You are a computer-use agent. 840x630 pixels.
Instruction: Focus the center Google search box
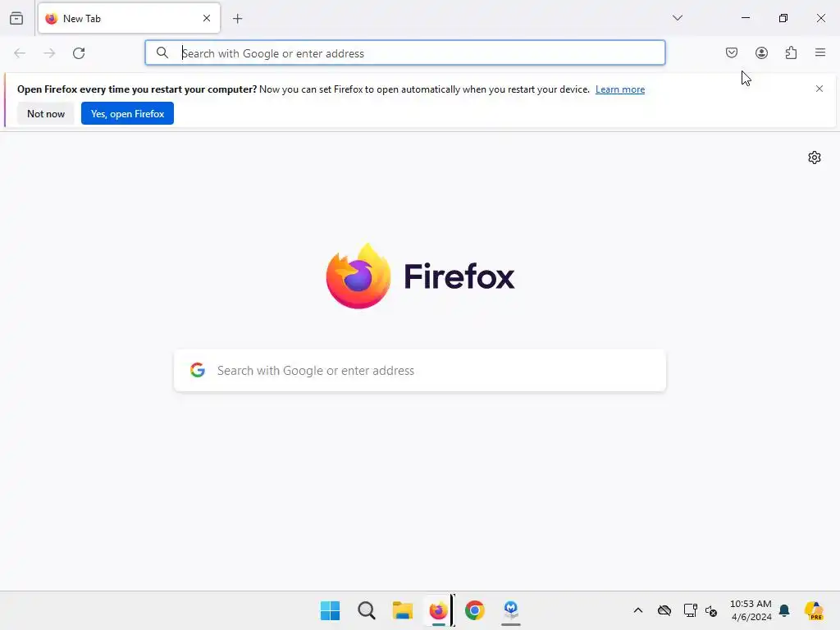tap(420, 370)
